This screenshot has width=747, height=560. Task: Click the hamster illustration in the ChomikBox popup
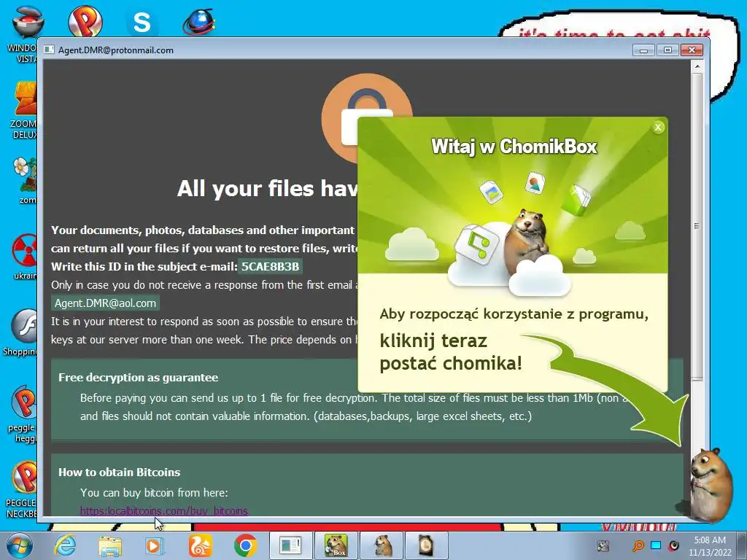pos(525,241)
